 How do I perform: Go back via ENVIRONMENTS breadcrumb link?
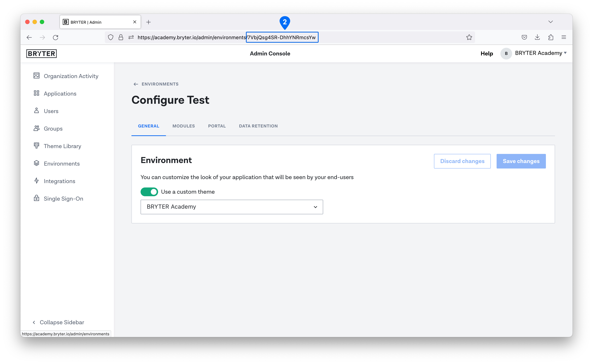[x=160, y=84]
